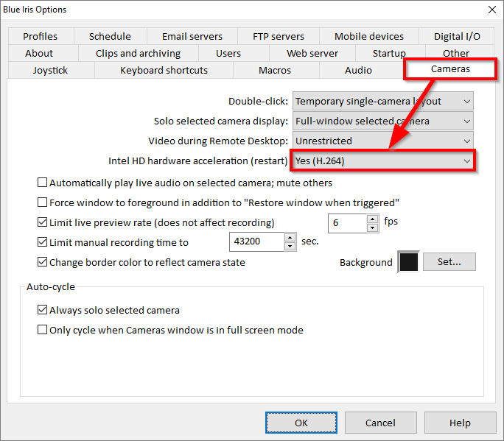Go to Keyboard shortcuts tab
The image size is (504, 441).
(x=164, y=71)
